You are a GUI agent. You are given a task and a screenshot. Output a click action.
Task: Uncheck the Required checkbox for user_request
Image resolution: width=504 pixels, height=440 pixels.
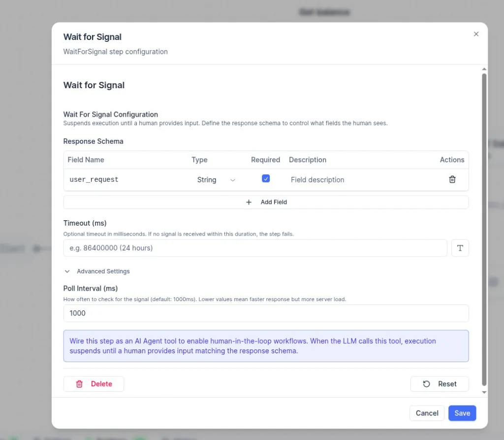click(x=266, y=179)
